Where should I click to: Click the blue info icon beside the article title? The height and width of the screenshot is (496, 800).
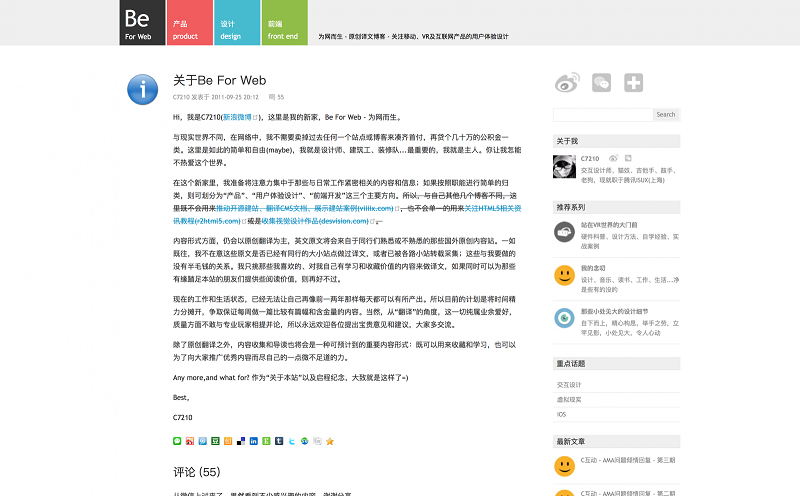(142, 90)
